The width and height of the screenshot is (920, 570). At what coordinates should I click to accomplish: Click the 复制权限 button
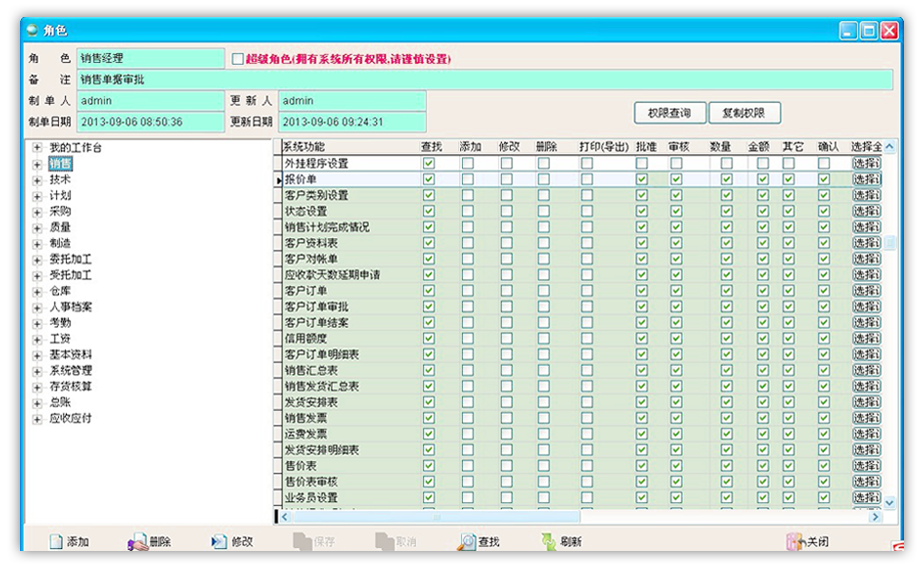[x=744, y=113]
